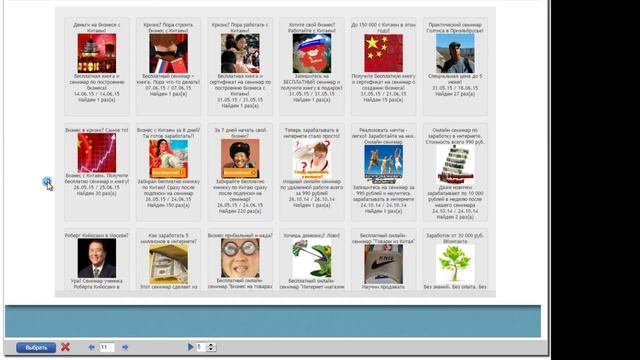Select the photo of man in cap outdoors

click(x=455, y=53)
